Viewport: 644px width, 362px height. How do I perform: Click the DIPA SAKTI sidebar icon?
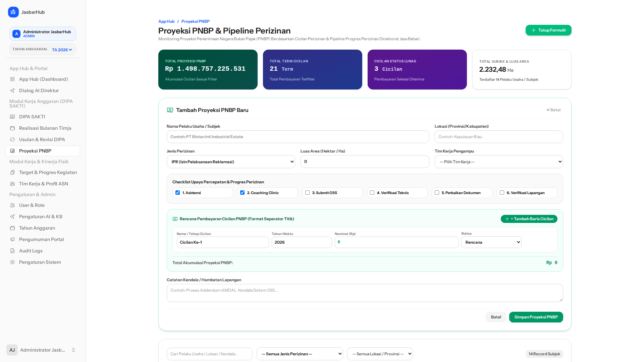point(12,117)
